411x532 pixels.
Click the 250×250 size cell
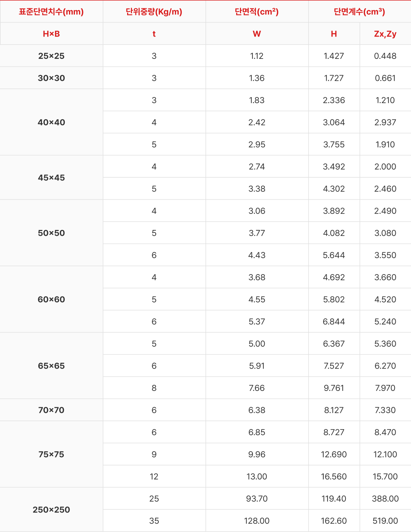click(x=51, y=510)
